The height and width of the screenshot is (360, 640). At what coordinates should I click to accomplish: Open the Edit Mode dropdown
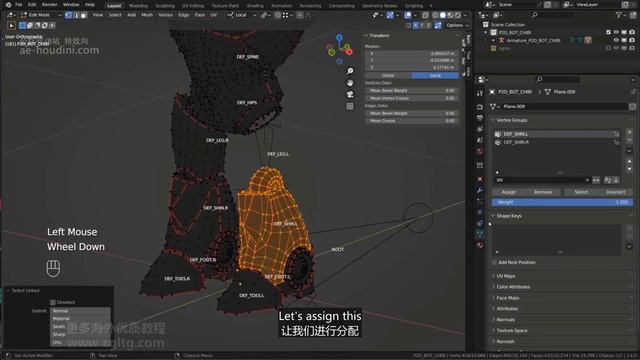tap(41, 15)
